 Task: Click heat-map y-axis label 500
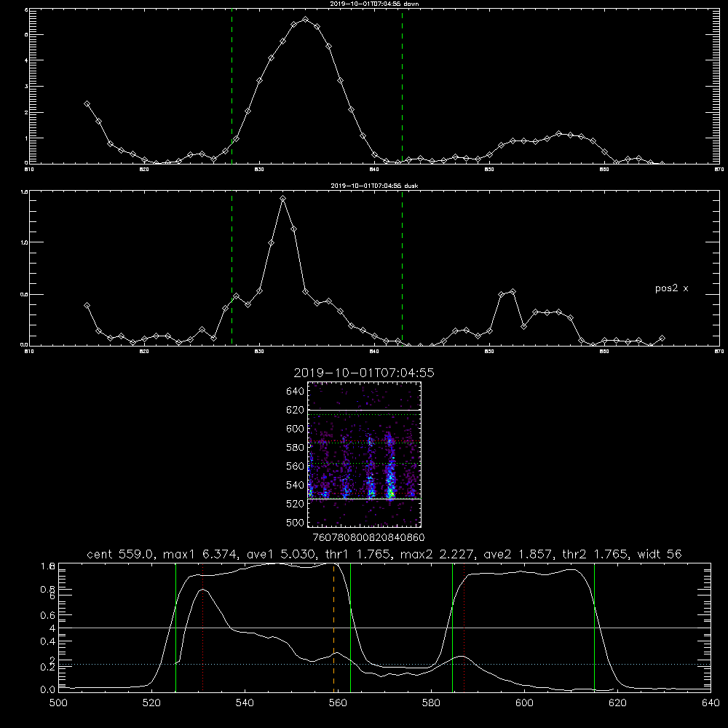coord(296,522)
